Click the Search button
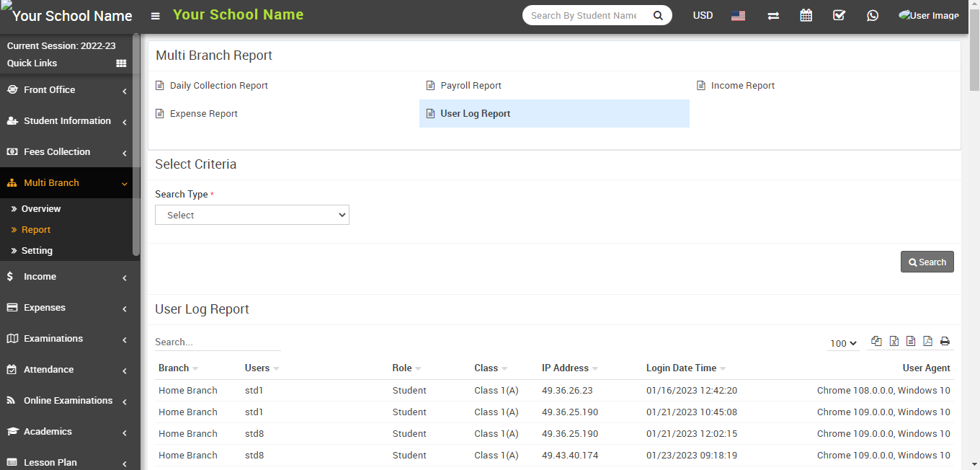Image resolution: width=980 pixels, height=470 pixels. point(927,262)
